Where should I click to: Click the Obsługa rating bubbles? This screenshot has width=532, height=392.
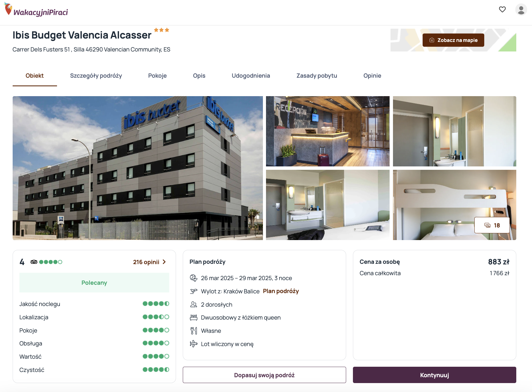point(156,343)
